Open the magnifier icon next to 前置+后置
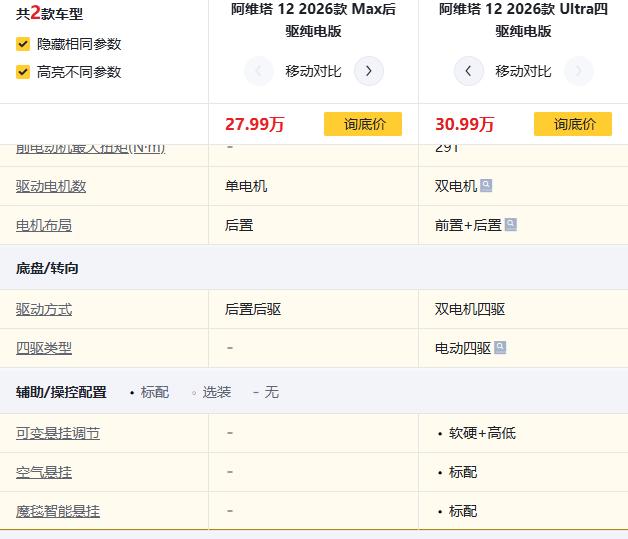Viewport: 628px width, 539px height. (510, 225)
